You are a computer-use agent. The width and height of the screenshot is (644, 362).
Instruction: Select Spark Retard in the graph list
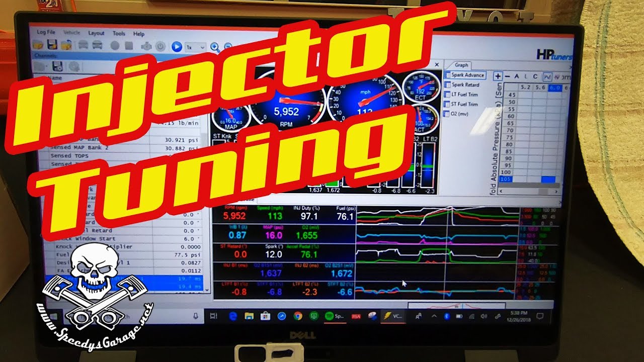[462, 85]
